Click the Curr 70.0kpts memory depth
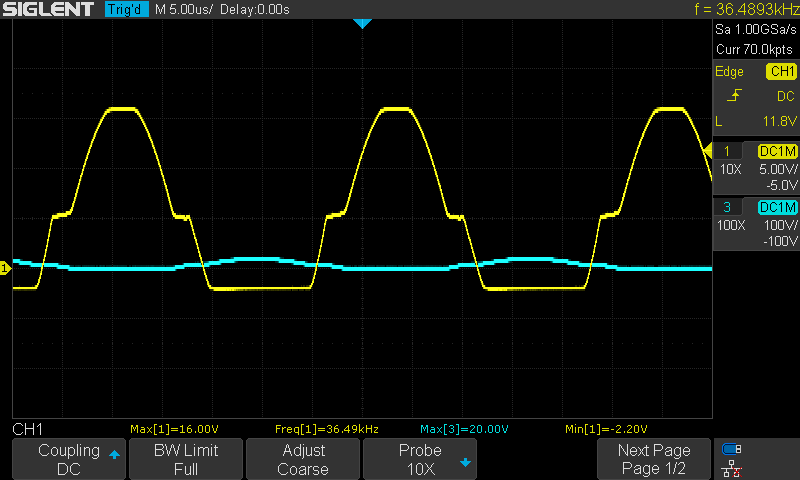This screenshot has width=800, height=480. point(754,49)
